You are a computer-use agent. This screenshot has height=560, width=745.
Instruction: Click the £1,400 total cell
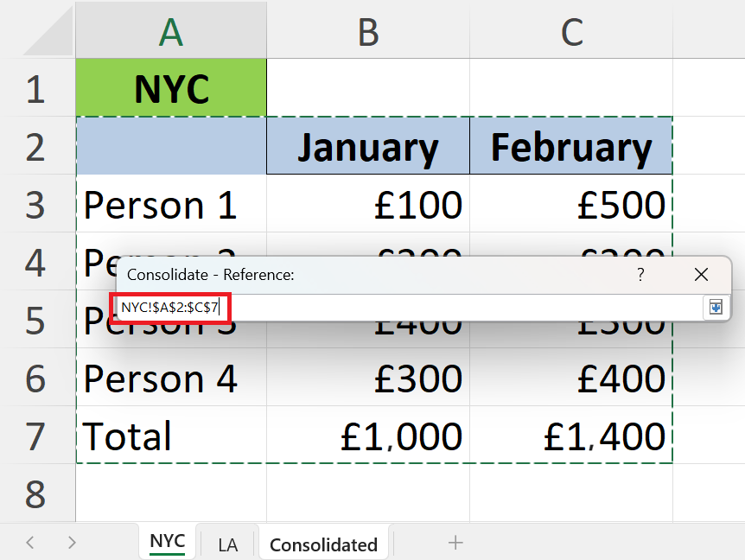[571, 436]
